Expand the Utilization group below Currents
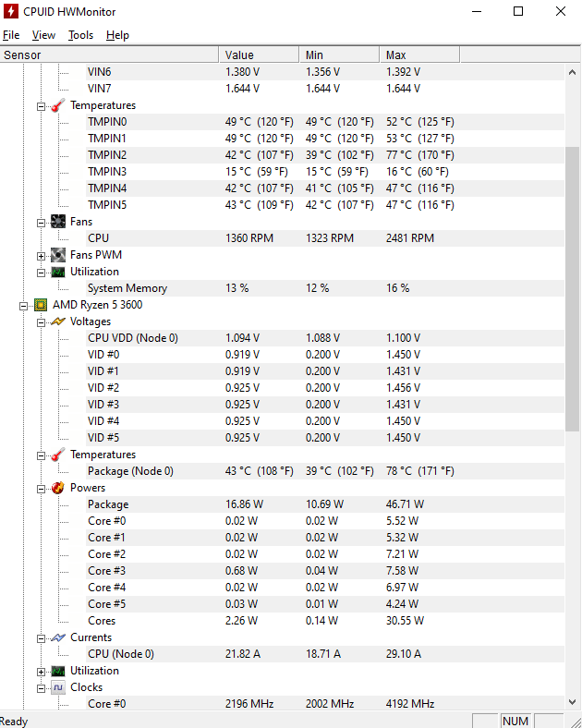The image size is (582, 728). (42, 672)
